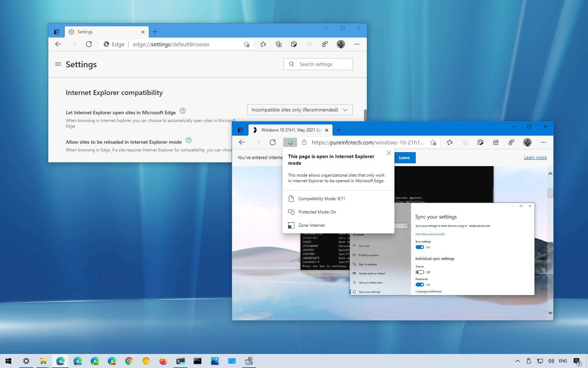Click the pureinfotech.com address bar
Screen dimensions: 588x368
tap(367, 142)
